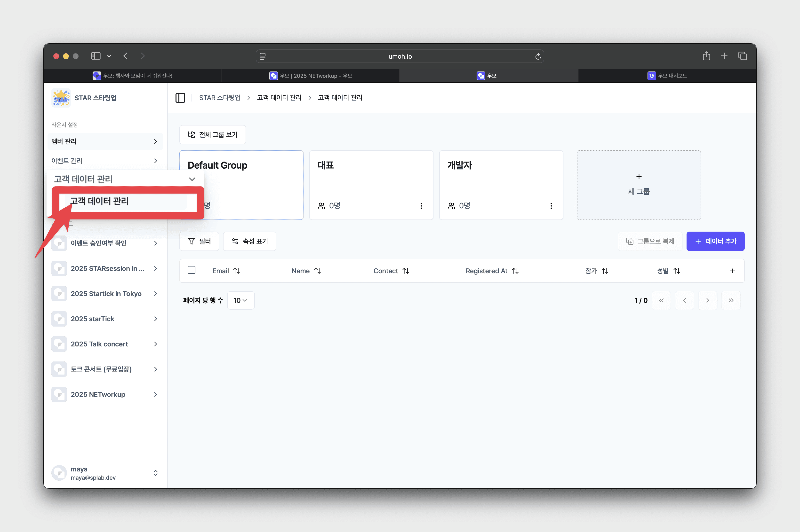This screenshot has height=532, width=800.
Task: Click the Safari share icon
Action: [706, 56]
